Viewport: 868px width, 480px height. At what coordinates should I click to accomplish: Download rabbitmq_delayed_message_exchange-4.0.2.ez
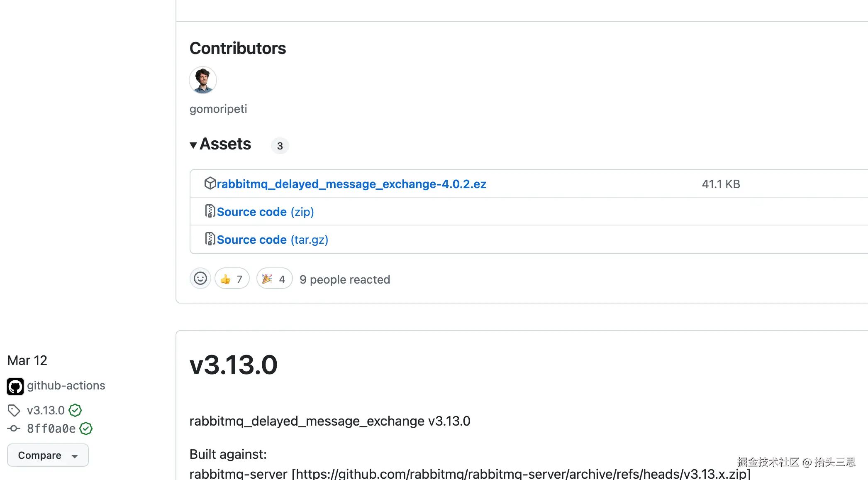[351, 184]
